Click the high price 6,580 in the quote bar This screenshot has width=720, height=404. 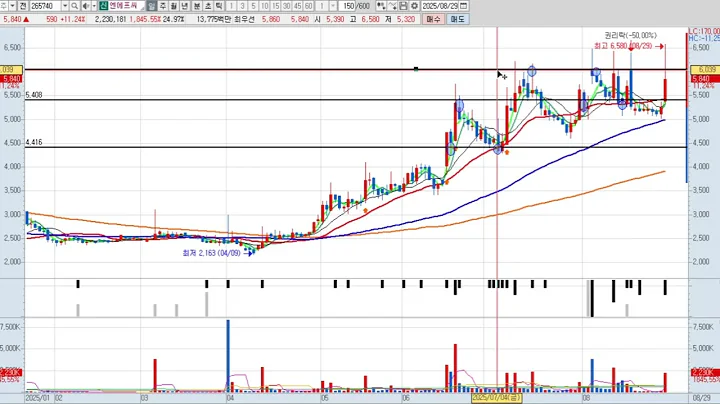pyautogui.click(x=371, y=19)
